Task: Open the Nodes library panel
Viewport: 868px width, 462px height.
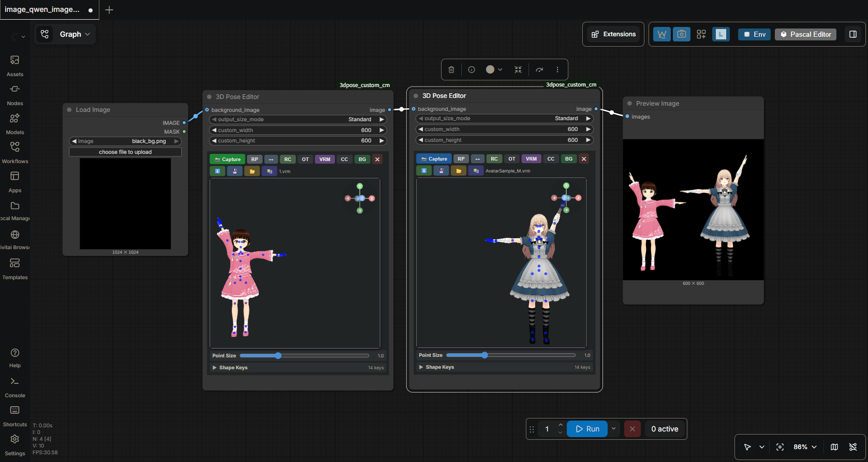Action: 15,95
